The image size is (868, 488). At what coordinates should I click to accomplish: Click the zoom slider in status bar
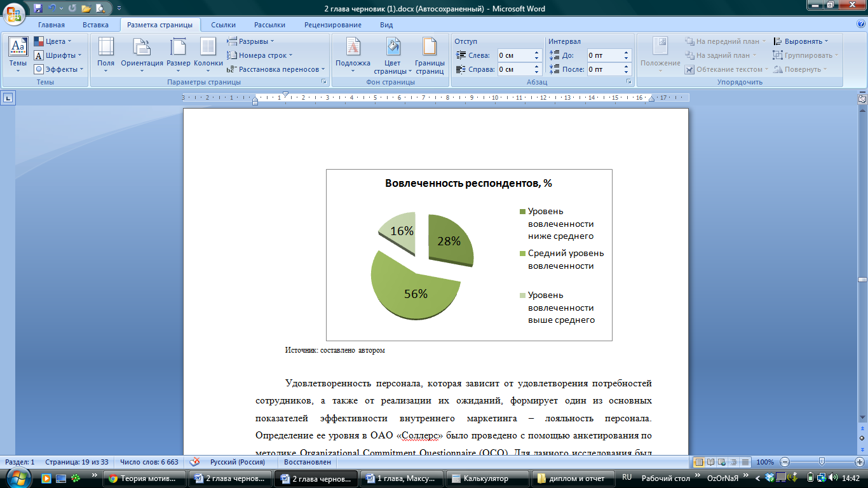point(822,462)
